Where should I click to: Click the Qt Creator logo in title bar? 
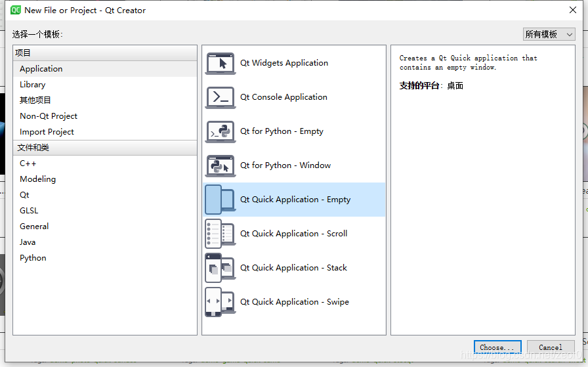(x=16, y=10)
